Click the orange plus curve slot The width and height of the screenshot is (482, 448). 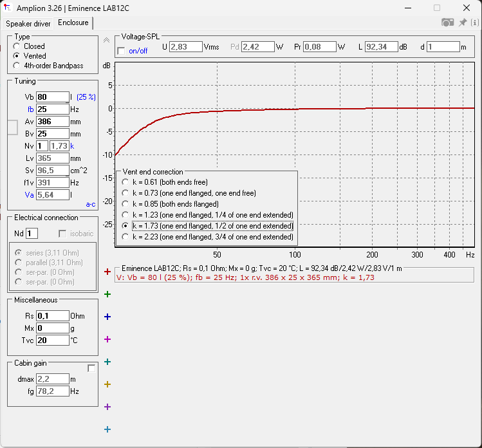click(x=107, y=384)
